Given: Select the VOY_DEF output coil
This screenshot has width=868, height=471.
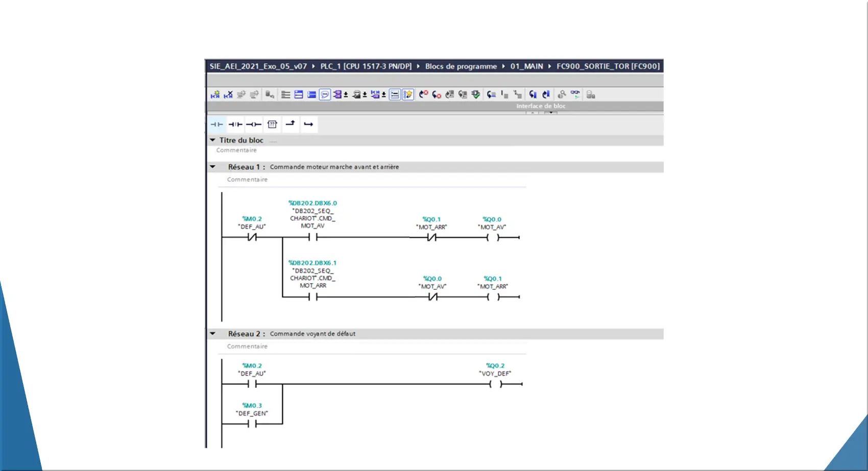Looking at the screenshot, I should pyautogui.click(x=495, y=384).
